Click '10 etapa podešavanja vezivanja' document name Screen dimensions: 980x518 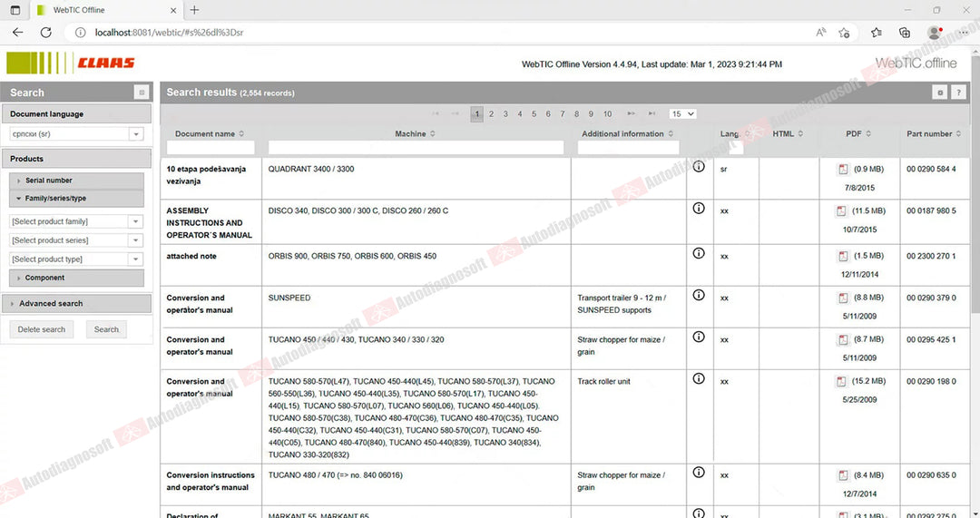coord(206,175)
